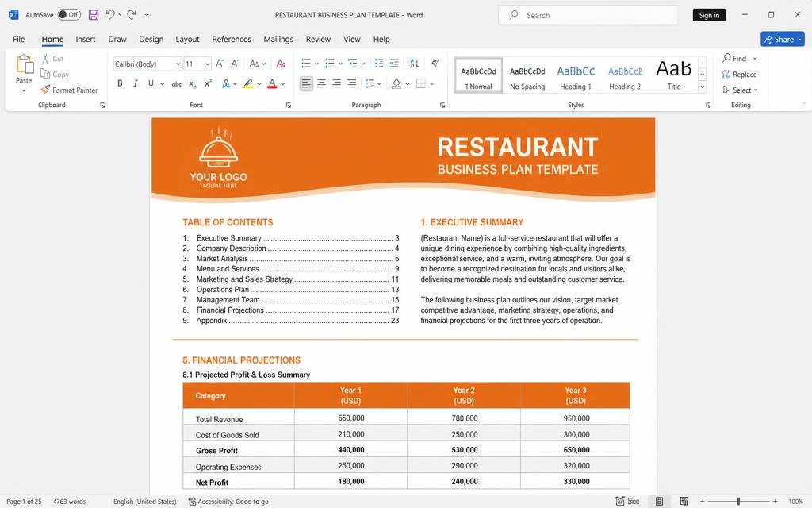This screenshot has width=812, height=508.
Task: Align the text to the right
Action: [336, 83]
